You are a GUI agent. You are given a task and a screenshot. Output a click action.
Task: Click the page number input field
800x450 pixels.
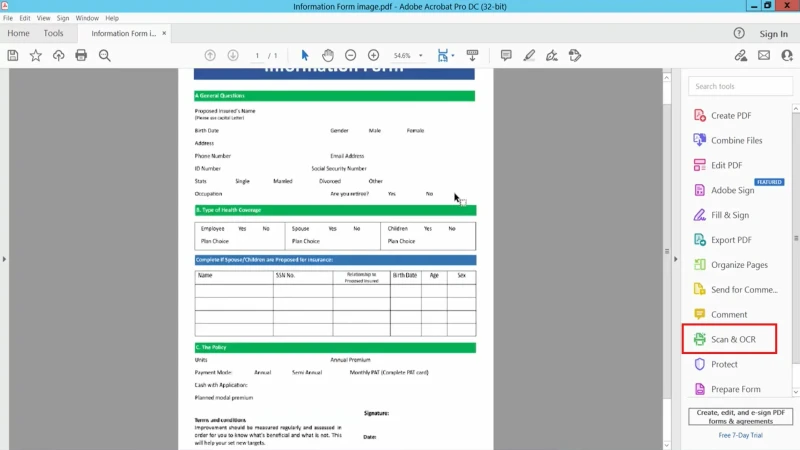click(x=257, y=55)
